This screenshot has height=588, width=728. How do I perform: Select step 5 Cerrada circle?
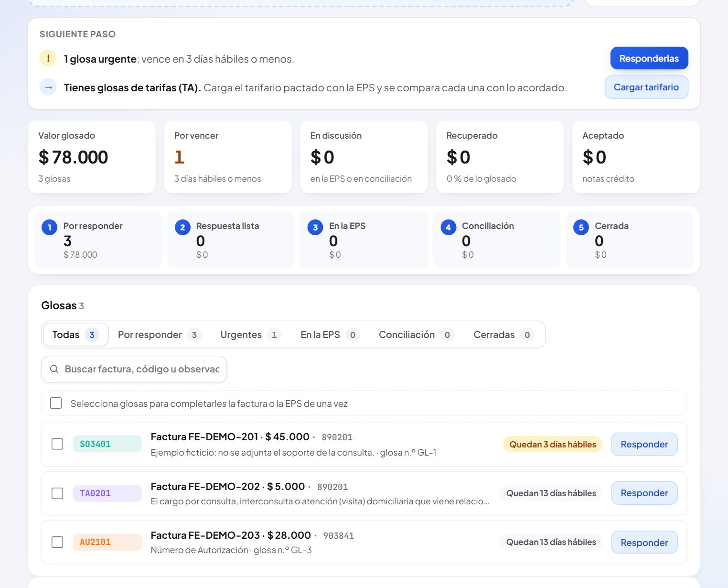pos(581,227)
